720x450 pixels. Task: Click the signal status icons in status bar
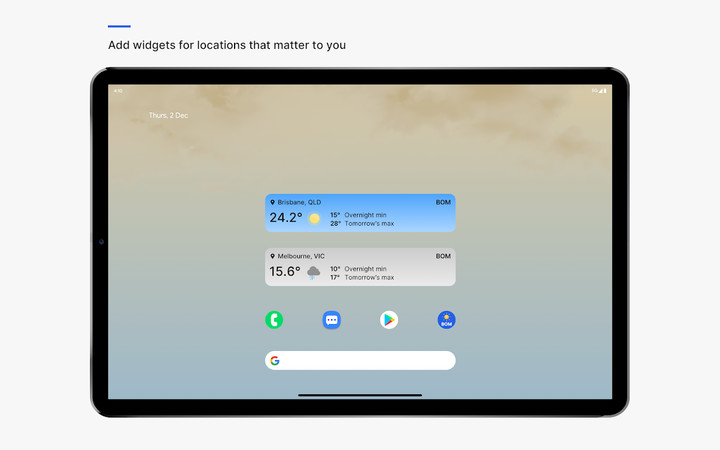click(x=599, y=90)
